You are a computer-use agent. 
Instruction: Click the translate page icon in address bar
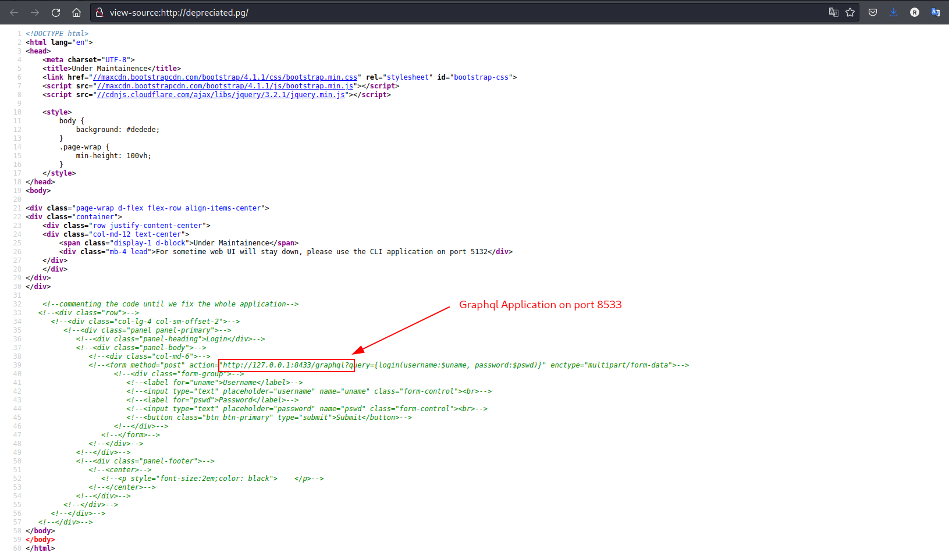pyautogui.click(x=833, y=12)
